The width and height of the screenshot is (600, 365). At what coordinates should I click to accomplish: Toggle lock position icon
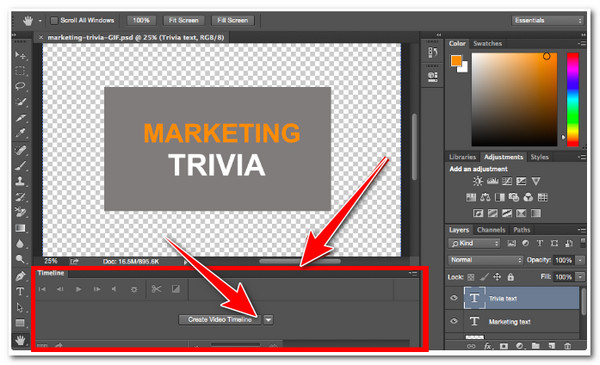point(497,276)
